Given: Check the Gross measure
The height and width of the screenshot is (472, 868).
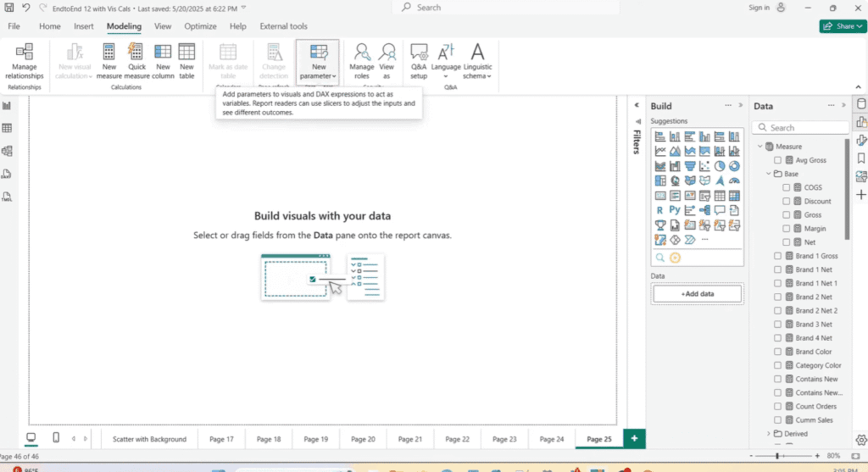Looking at the screenshot, I should (786, 214).
